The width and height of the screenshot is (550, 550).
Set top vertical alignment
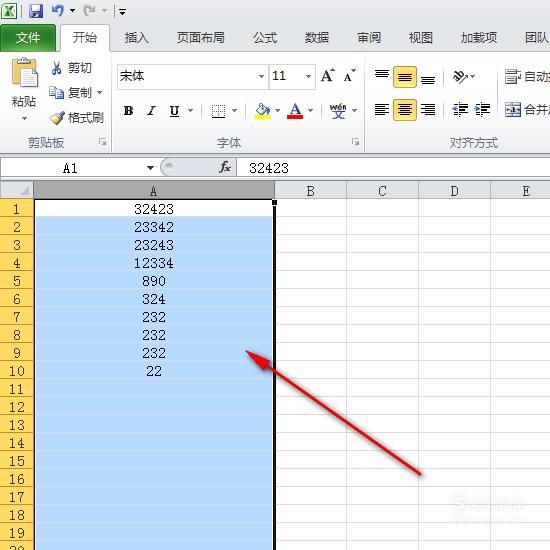point(382,76)
